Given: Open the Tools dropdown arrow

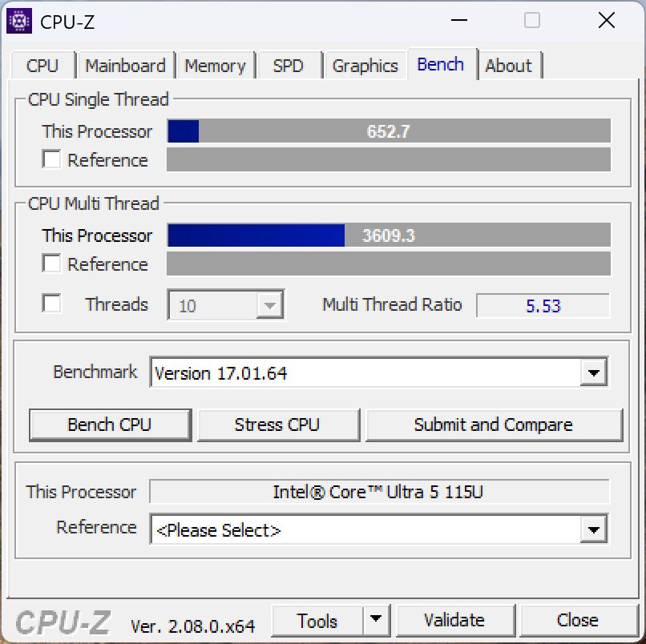Looking at the screenshot, I should [376, 619].
